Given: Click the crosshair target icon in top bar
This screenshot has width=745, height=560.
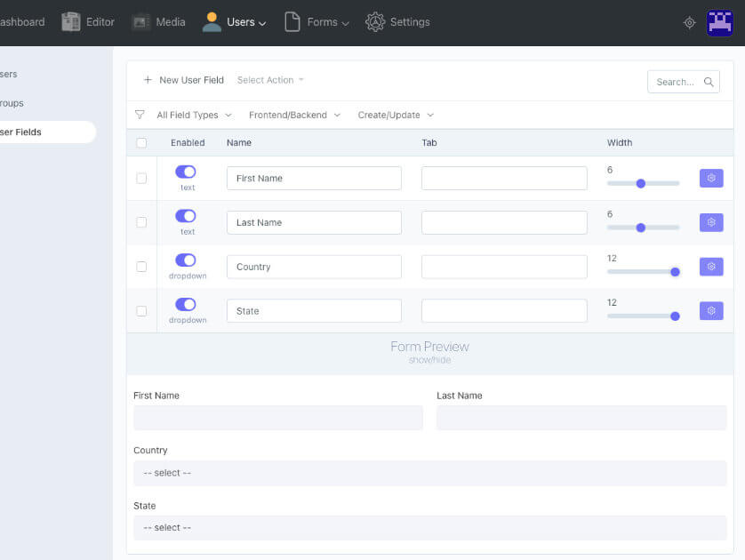Looking at the screenshot, I should click(x=689, y=22).
